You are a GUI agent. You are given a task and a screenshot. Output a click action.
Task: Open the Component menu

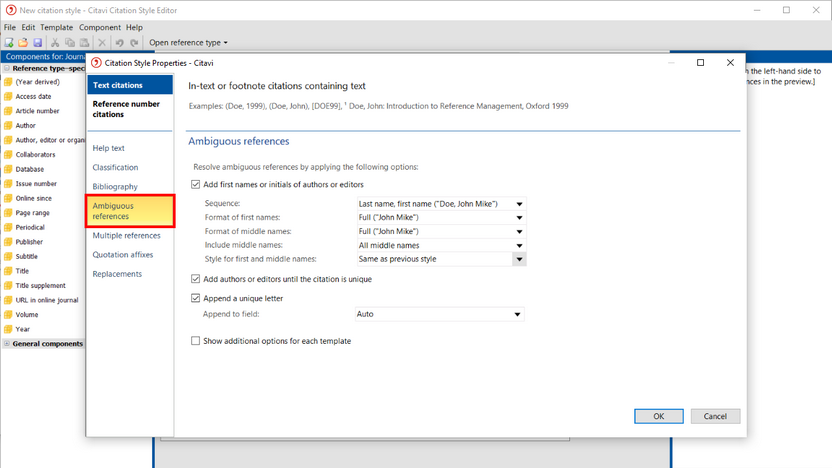(x=100, y=27)
